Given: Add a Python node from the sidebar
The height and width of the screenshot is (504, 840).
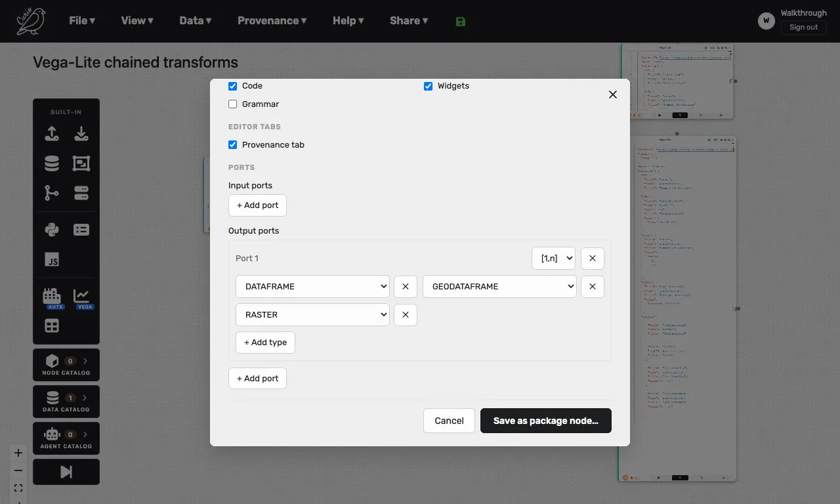Looking at the screenshot, I should 52,230.
